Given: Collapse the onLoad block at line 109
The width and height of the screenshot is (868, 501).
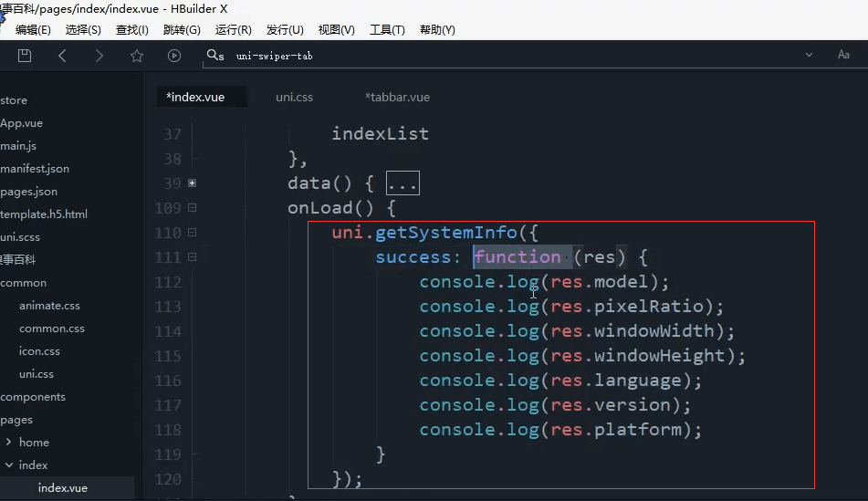Looking at the screenshot, I should pyautogui.click(x=192, y=207).
